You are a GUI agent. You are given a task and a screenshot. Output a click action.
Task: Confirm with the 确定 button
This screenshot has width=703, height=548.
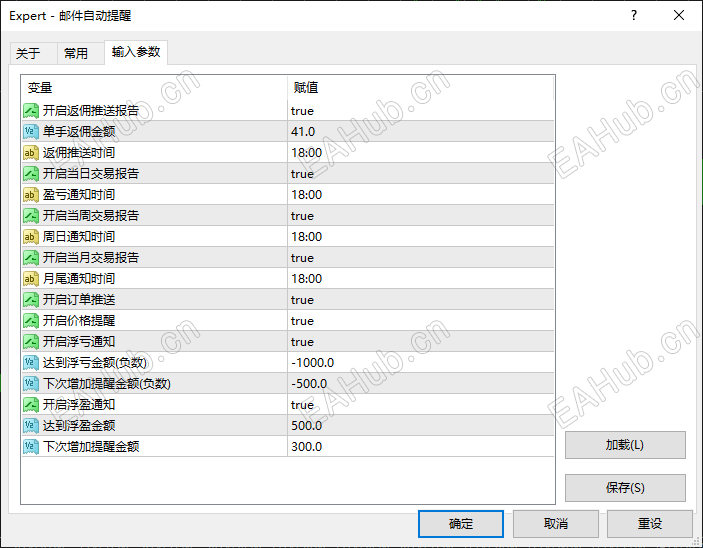[461, 524]
